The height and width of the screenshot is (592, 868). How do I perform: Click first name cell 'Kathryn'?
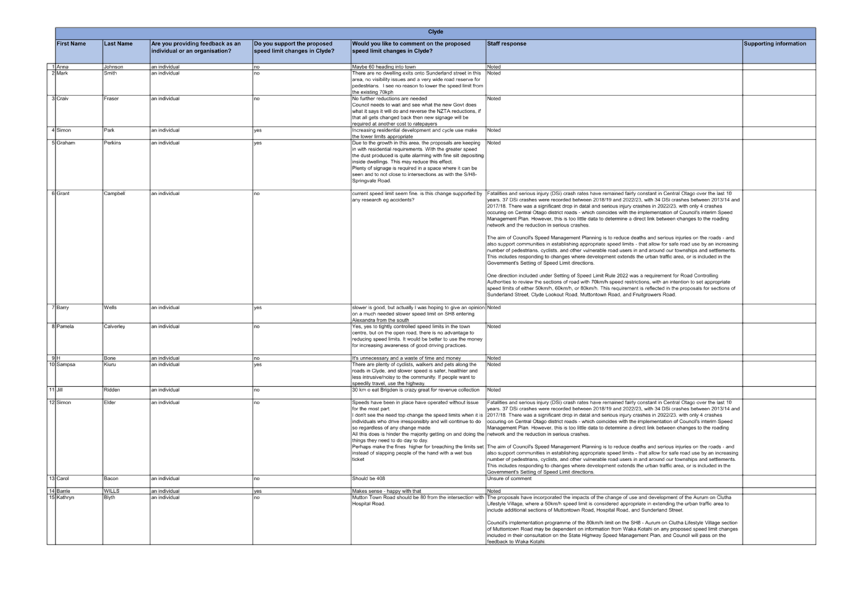(66, 497)
